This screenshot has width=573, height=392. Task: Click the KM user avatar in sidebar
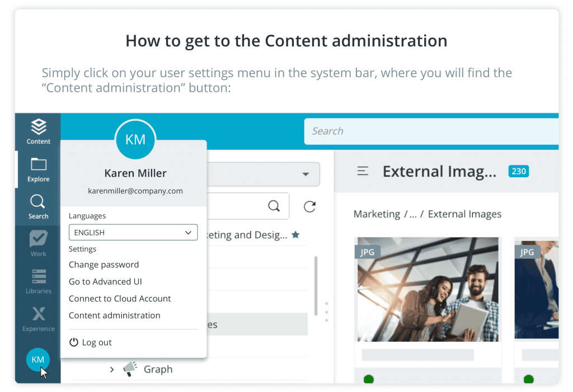(37, 360)
